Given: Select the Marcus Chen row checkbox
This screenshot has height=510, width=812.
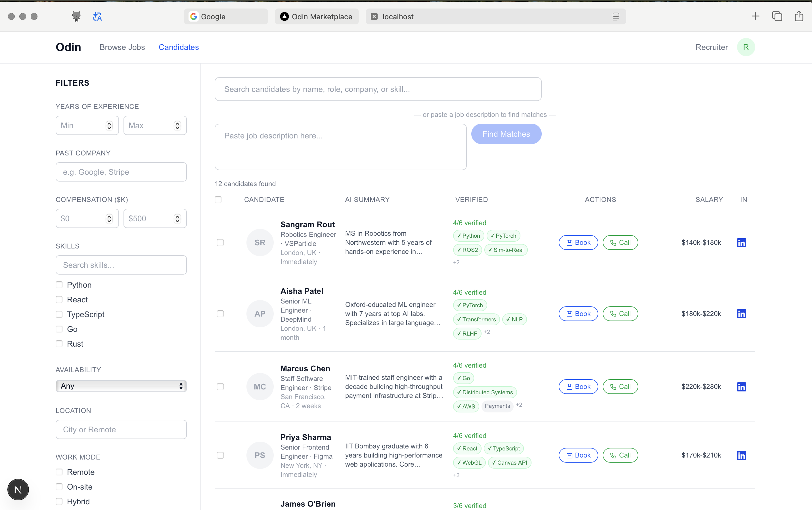Looking at the screenshot, I should point(220,387).
